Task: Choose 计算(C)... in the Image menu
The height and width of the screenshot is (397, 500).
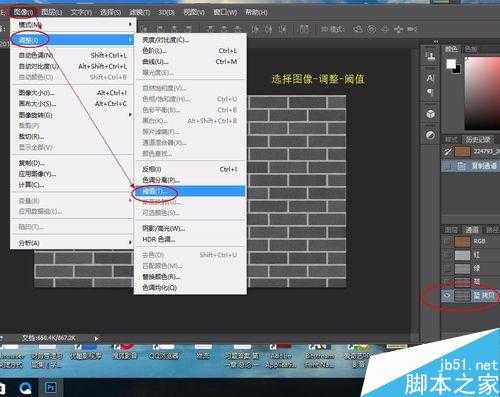Action: [72, 185]
